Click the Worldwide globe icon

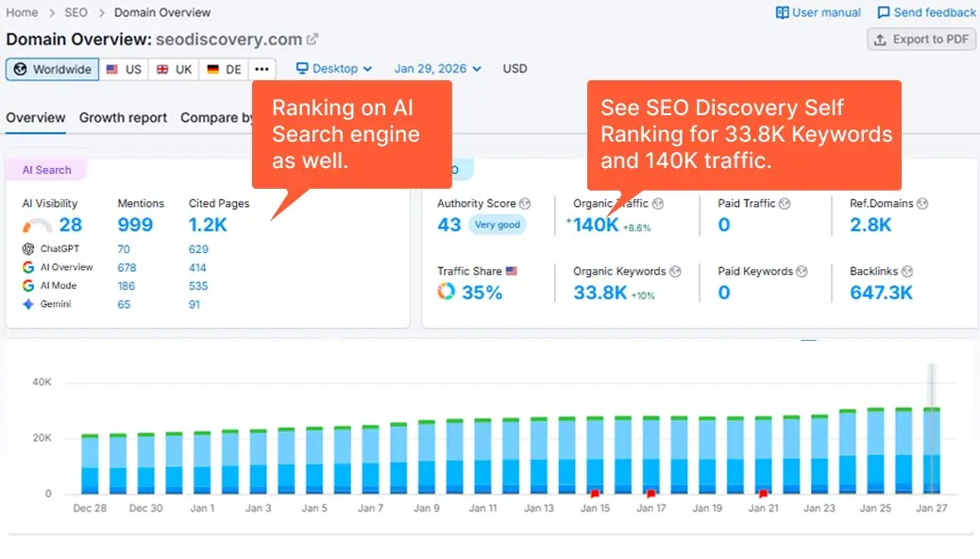point(20,69)
